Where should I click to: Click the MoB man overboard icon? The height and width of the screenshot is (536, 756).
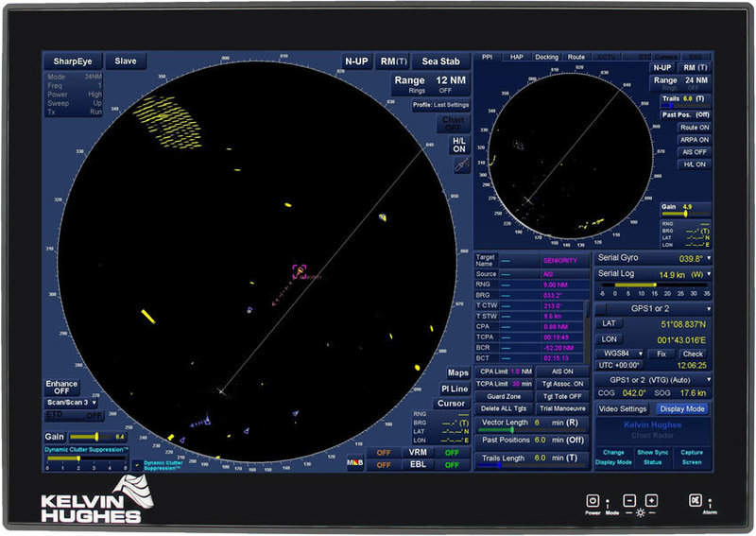point(355,464)
